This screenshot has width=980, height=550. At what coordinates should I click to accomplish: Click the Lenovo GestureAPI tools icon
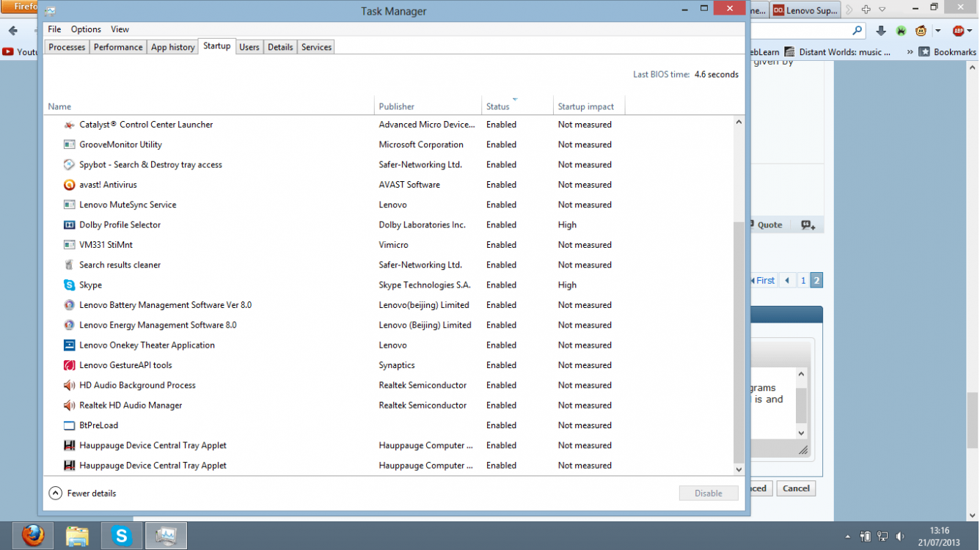pos(69,365)
